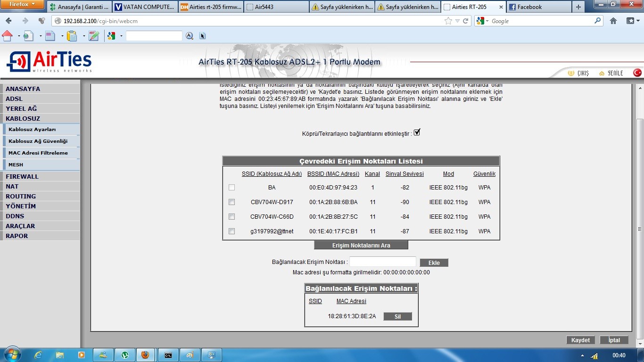Click the empty toolbar search field
Viewport: 644px width, 362px height.
pyautogui.click(x=154, y=36)
